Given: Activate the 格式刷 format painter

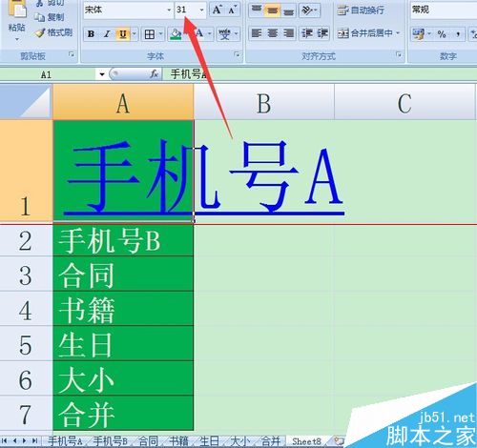Looking at the screenshot, I should pyautogui.click(x=53, y=32).
